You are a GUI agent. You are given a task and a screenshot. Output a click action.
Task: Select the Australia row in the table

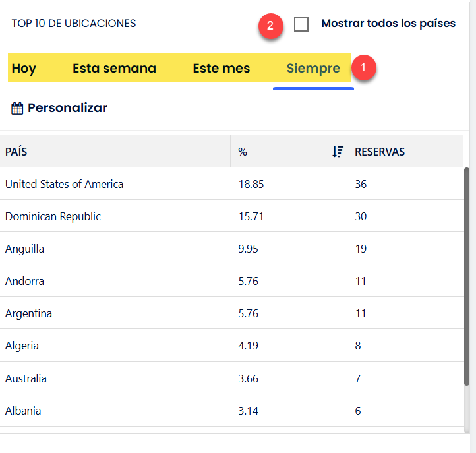pyautogui.click(x=26, y=378)
